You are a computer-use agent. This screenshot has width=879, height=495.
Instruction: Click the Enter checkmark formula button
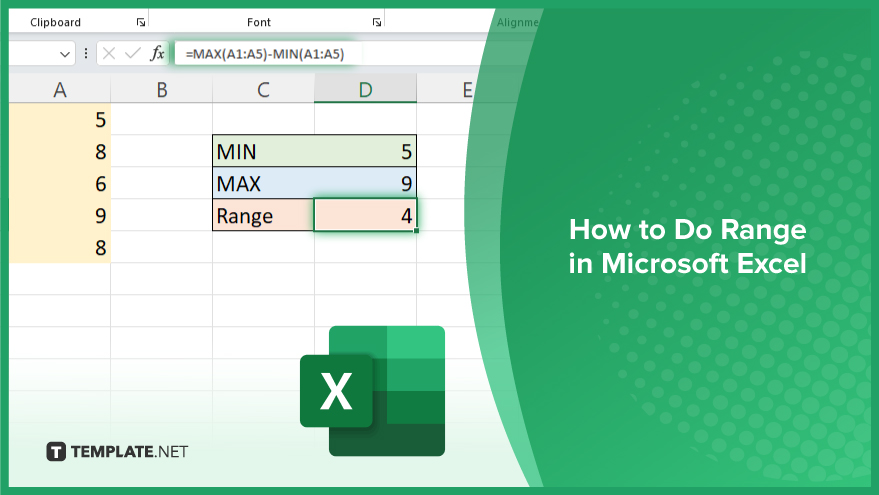132,54
